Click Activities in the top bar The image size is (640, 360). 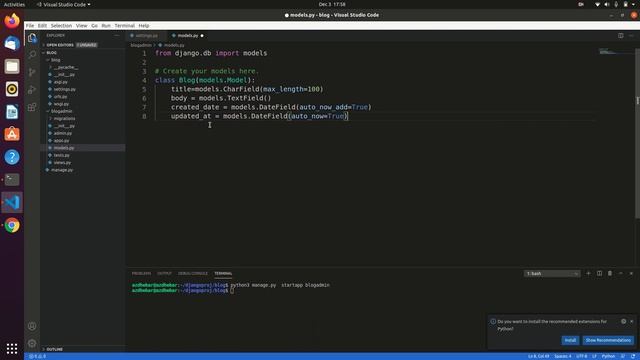click(14, 4)
